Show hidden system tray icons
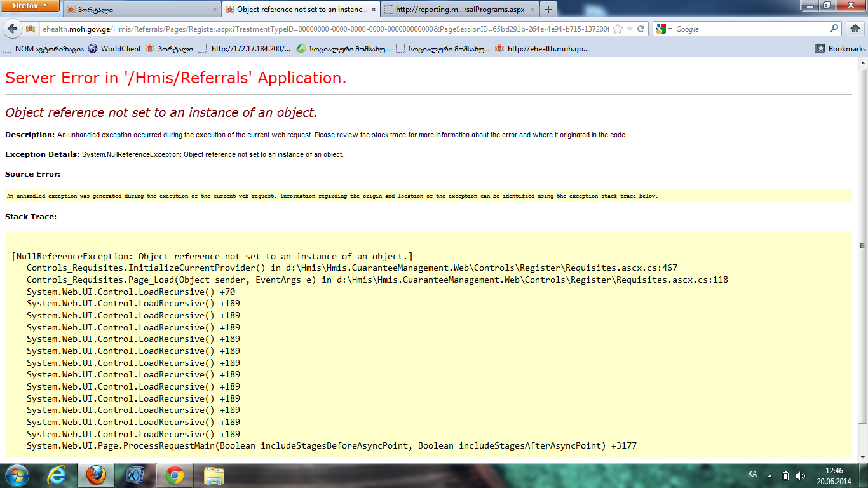868x488 pixels. pos(770,475)
